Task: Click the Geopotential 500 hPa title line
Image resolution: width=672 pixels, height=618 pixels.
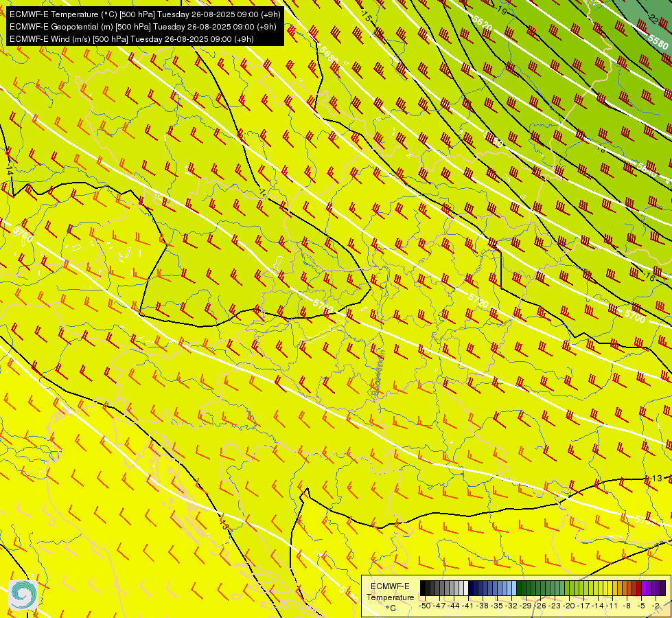Action: click(x=143, y=27)
